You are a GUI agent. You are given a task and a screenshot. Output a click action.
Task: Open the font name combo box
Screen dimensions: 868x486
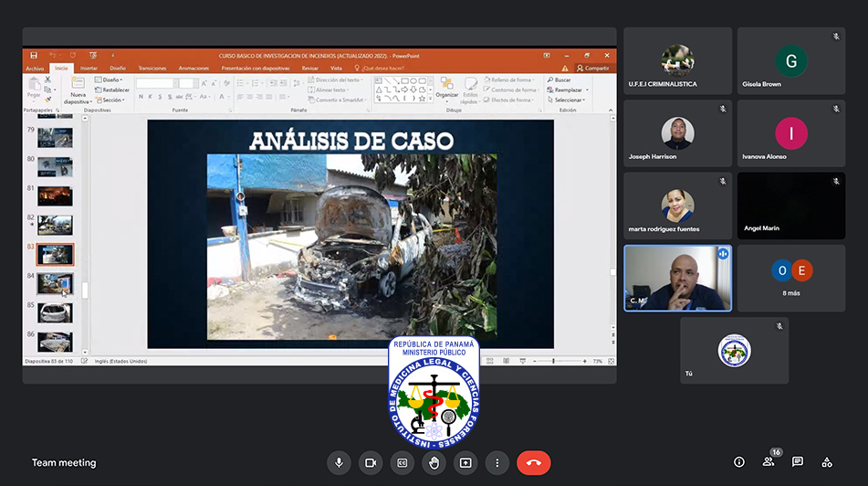(x=157, y=83)
